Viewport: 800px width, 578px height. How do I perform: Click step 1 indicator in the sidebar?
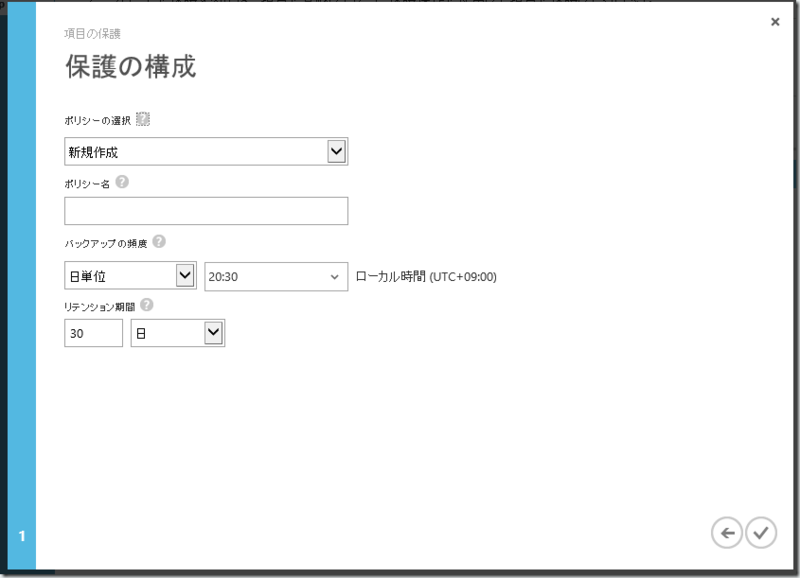(22, 536)
